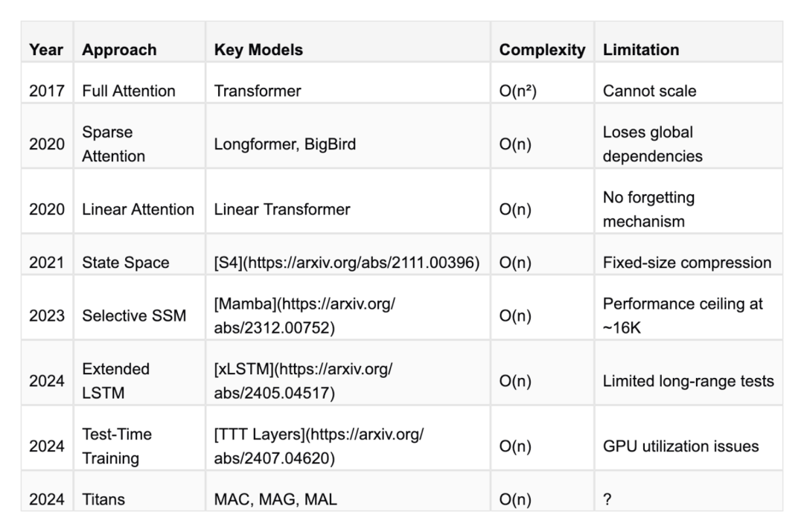Click the Fixed-size compression cell
Viewport: 804px width, 532px height.
pyautogui.click(x=686, y=263)
